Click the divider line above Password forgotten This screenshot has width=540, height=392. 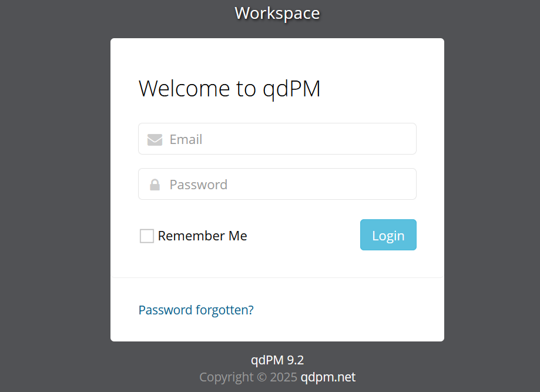(x=277, y=277)
